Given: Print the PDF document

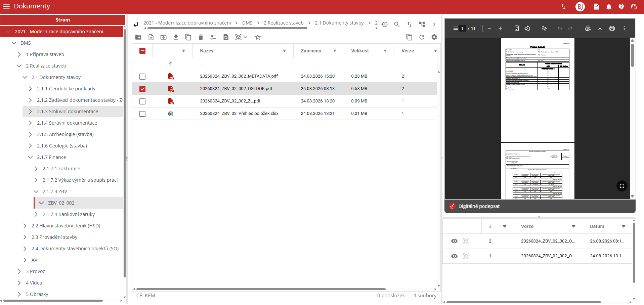Looking at the screenshot, I should pyautogui.click(x=612, y=29).
